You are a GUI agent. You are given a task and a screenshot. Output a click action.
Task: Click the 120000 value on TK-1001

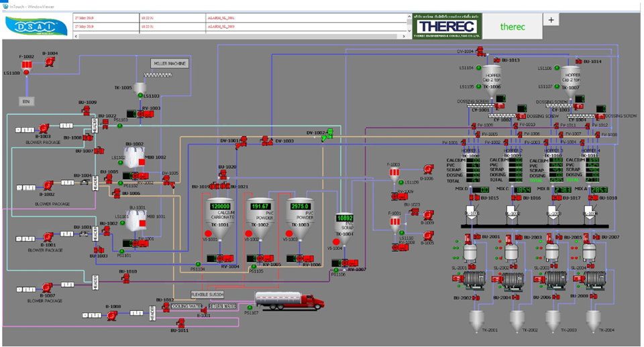221,206
